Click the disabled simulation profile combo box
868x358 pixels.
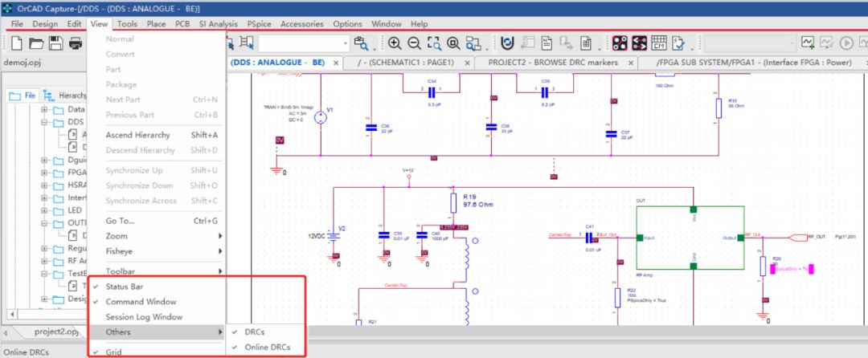point(750,43)
